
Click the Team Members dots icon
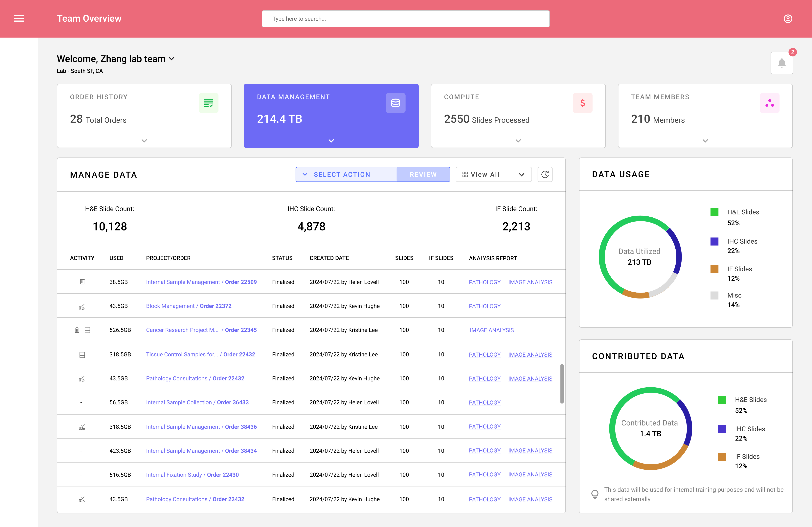click(769, 103)
